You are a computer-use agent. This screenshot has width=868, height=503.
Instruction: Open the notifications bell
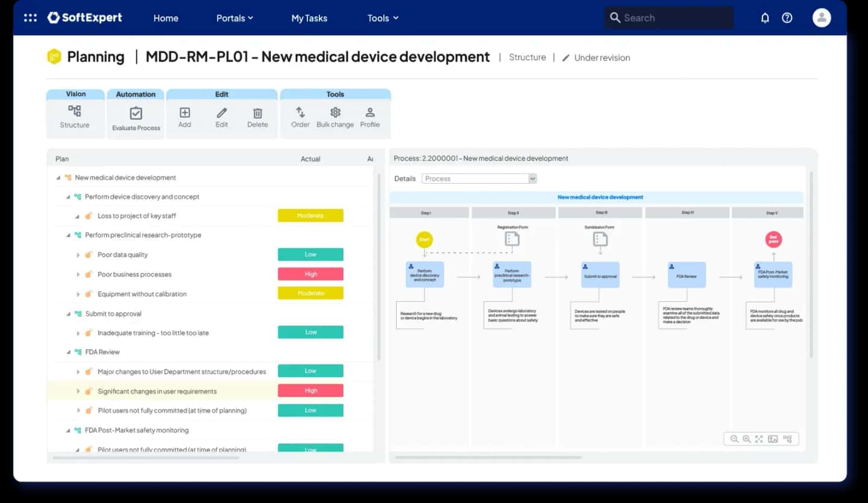point(765,18)
